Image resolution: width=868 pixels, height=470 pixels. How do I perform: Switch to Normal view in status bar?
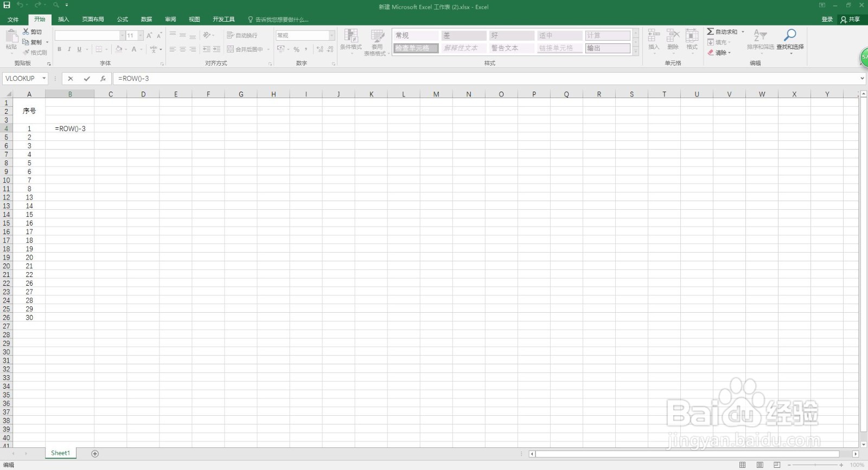pos(743,465)
